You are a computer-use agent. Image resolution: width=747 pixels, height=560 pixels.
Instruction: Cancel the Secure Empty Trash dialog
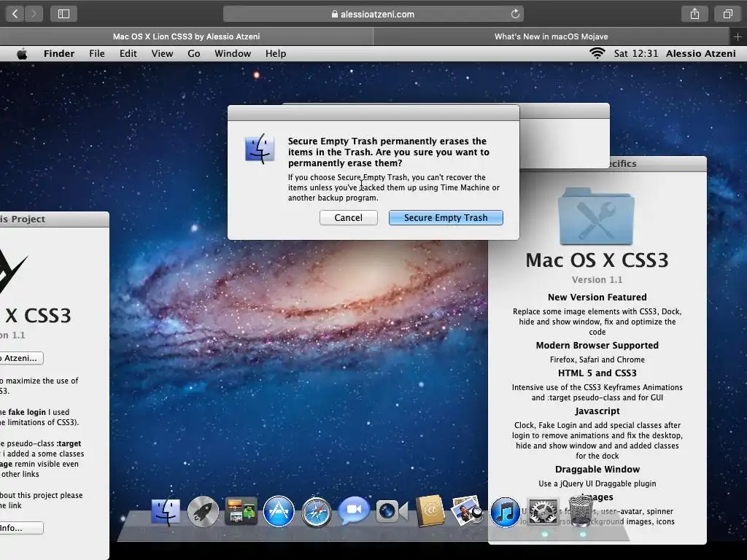tap(348, 217)
